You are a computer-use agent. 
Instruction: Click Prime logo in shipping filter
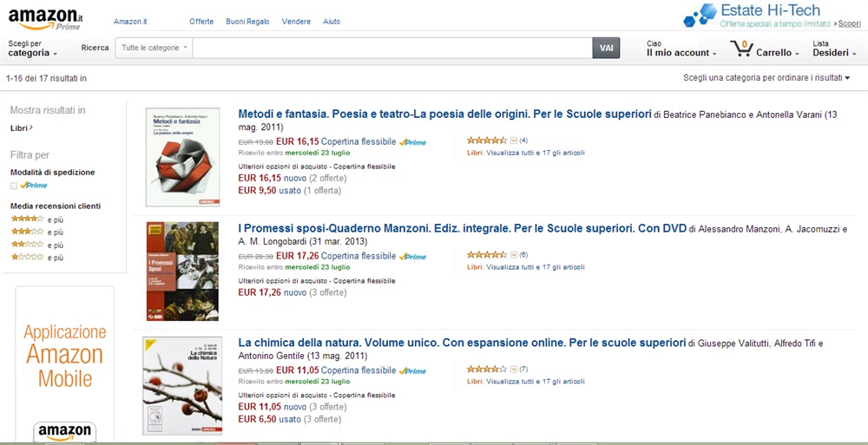point(34,186)
